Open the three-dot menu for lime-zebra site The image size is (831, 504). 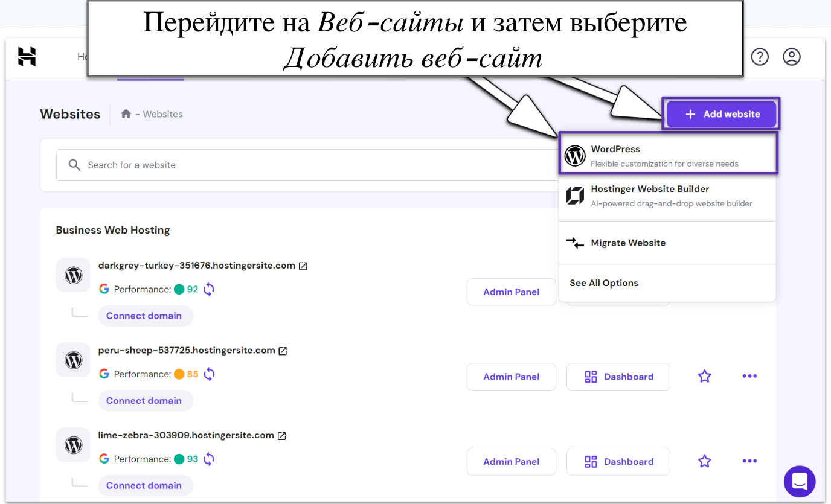(x=749, y=461)
